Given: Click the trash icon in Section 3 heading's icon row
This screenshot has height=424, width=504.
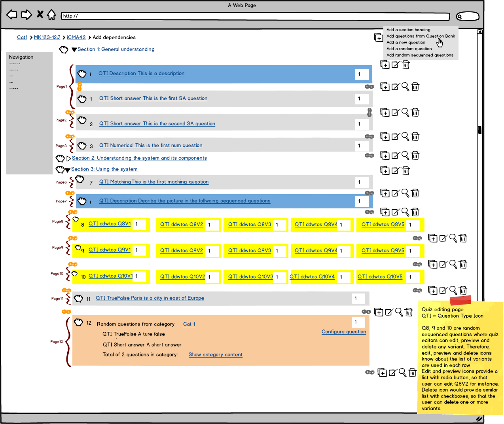Looking at the screenshot, I should 406,170.
